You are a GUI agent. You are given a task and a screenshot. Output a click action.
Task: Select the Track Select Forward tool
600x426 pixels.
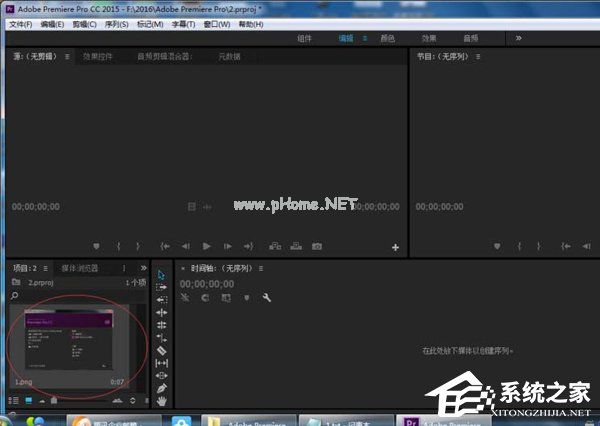tap(161, 287)
